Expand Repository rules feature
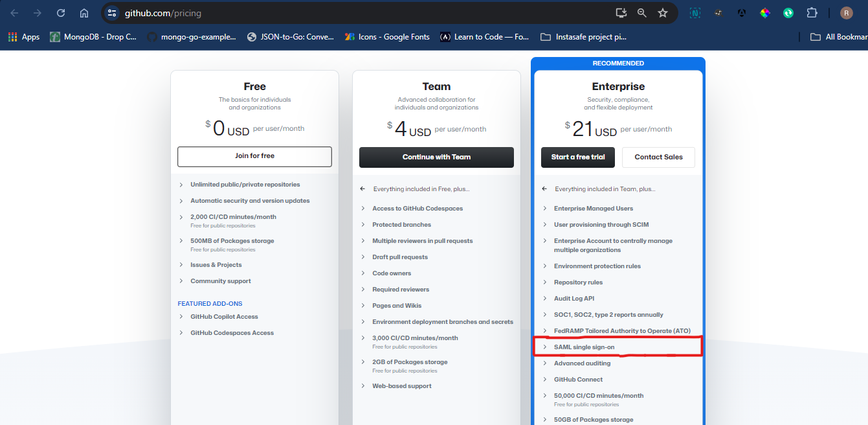This screenshot has height=425, width=868. (x=573, y=282)
